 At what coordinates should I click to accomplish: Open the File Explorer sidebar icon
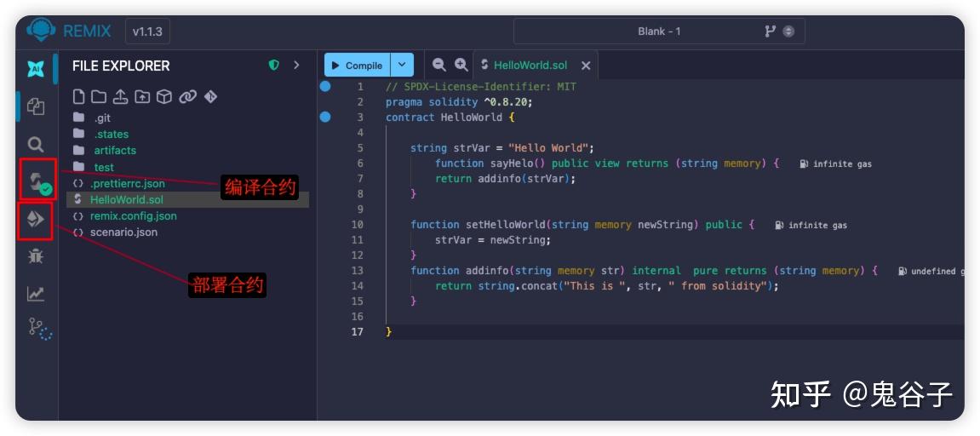(x=36, y=106)
